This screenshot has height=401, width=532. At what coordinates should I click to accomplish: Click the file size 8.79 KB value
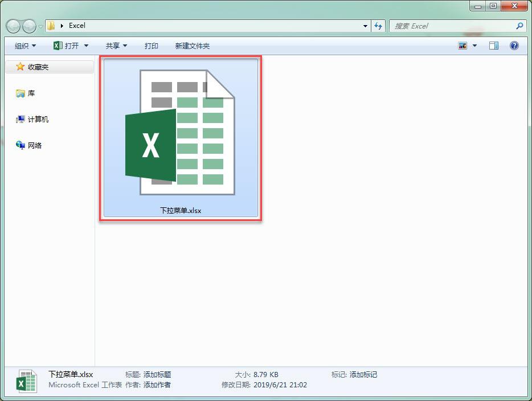[265, 375]
